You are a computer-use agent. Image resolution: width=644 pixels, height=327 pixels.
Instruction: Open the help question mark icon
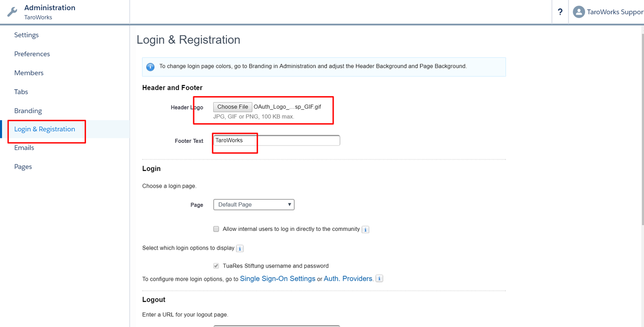(x=560, y=12)
